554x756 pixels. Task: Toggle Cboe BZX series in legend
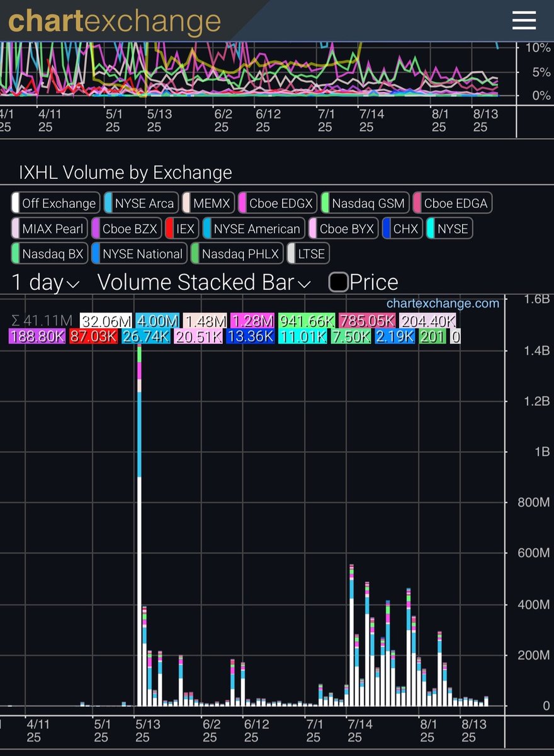[127, 228]
